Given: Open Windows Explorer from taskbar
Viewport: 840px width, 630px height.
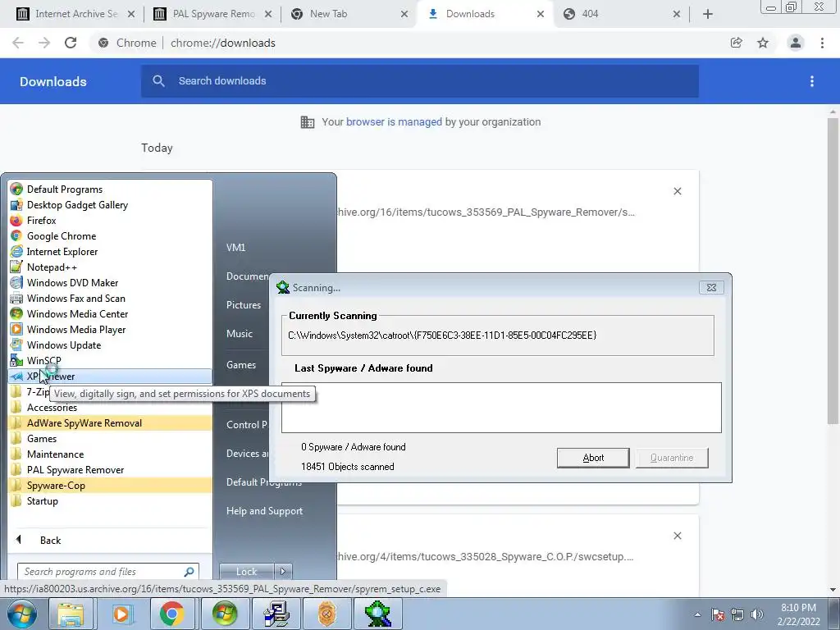Looking at the screenshot, I should click(x=71, y=614).
